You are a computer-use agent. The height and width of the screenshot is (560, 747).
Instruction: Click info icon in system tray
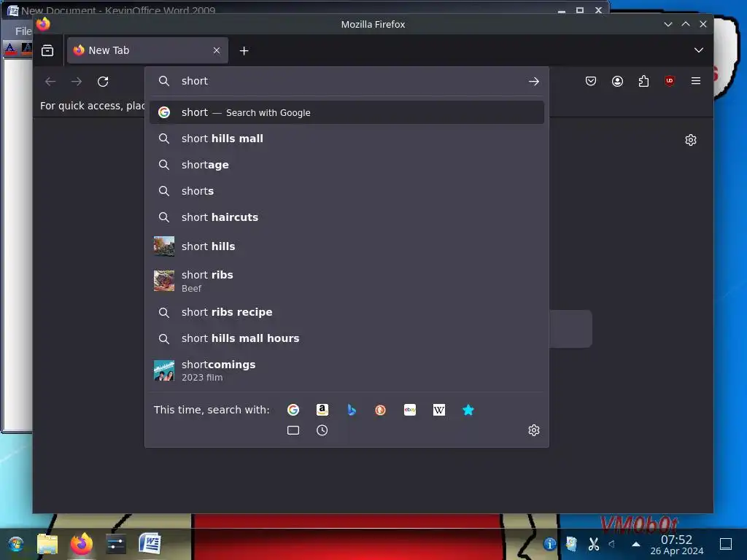click(549, 544)
